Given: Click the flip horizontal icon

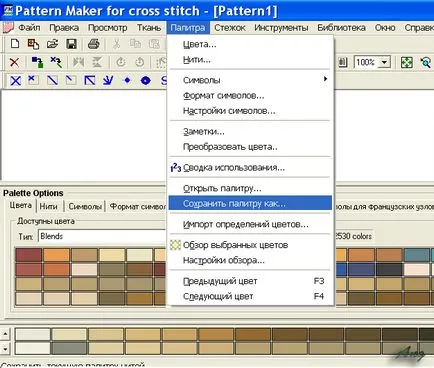Looking at the screenshot, I should [78, 62].
